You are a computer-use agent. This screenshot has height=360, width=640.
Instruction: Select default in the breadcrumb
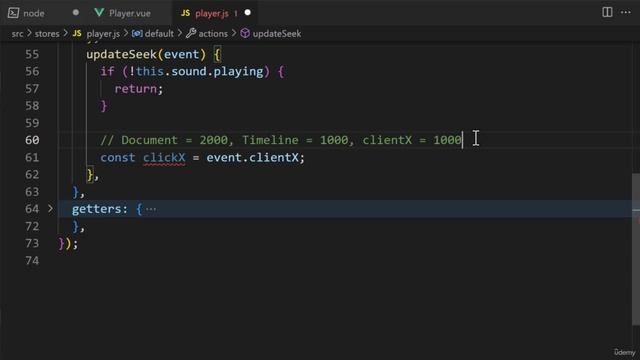tap(159, 33)
